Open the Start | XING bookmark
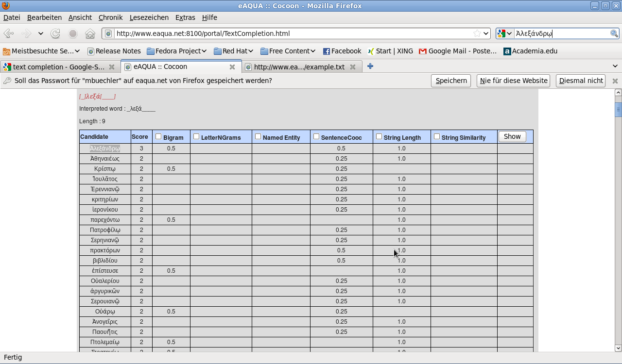 (x=390, y=51)
